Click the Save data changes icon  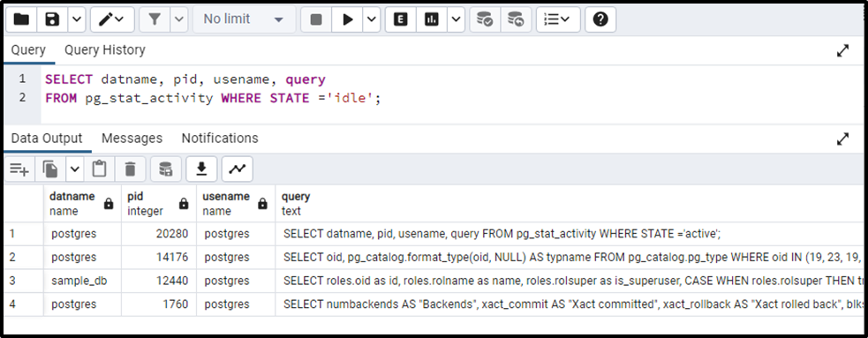165,169
